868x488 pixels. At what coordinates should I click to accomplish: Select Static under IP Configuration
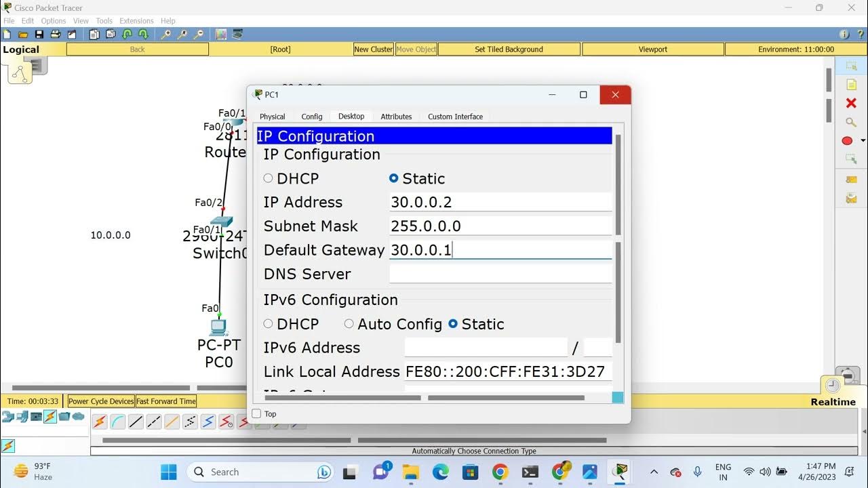[x=393, y=178]
